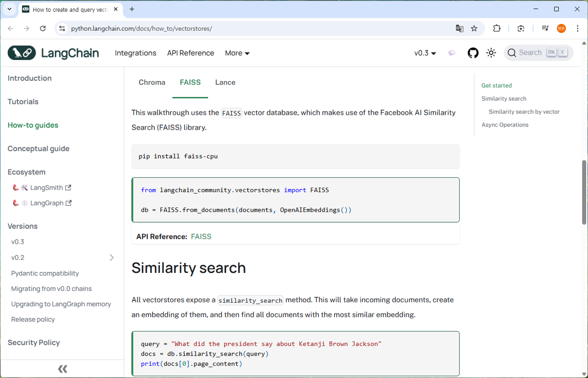Open site information icon in address bar
This screenshot has height=378, width=588.
(62, 29)
